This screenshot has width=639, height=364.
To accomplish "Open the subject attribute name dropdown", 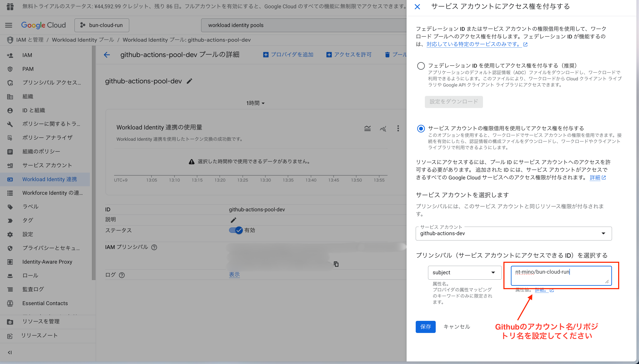I will [464, 273].
